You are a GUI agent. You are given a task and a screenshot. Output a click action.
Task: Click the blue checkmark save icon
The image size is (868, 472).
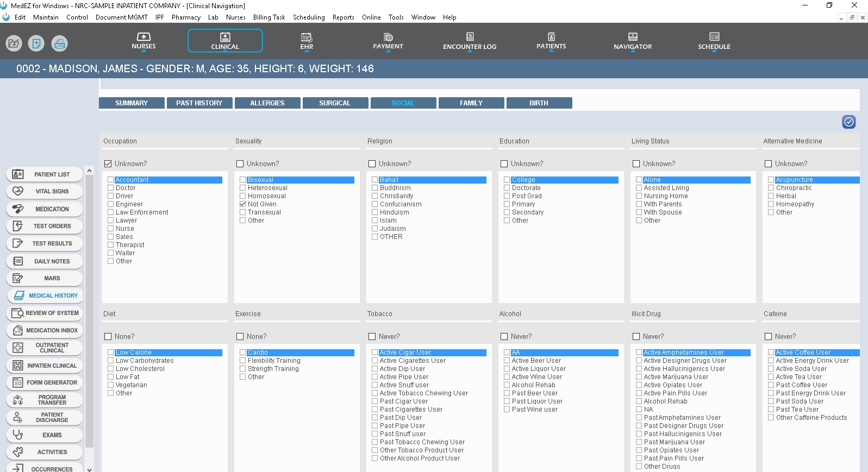849,122
